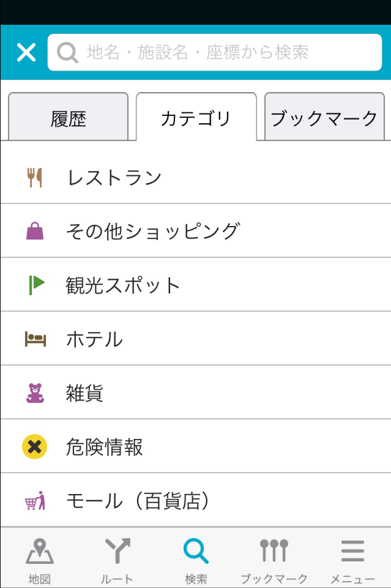Click the X icon beside search bar
This screenshot has width=391, height=588.
point(26,52)
